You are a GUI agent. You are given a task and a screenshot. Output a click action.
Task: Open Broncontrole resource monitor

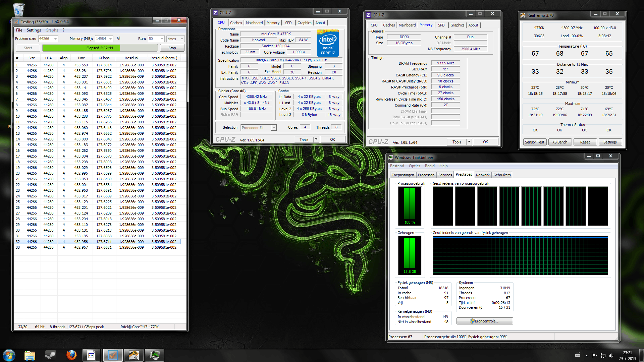click(485, 321)
